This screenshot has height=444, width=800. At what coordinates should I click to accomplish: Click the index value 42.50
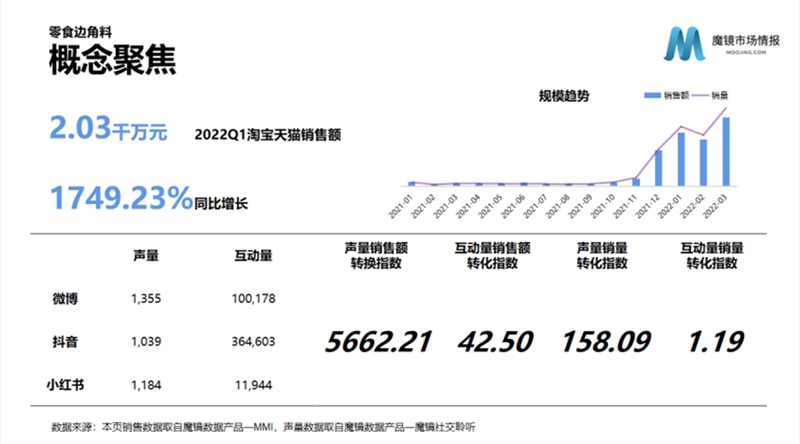[495, 341]
